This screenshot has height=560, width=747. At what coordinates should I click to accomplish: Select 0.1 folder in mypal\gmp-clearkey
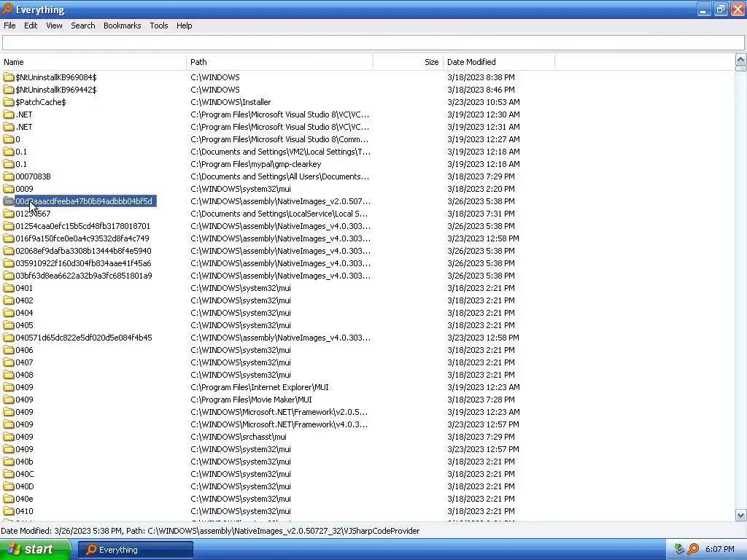pyautogui.click(x=21, y=164)
